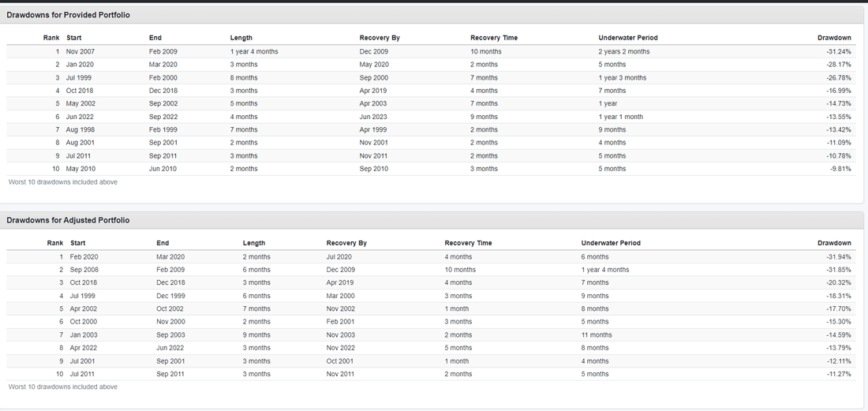Image resolution: width=868 pixels, height=411 pixels.
Task: Click the 'Jun 2023' recovery date cell
Action: coord(373,117)
